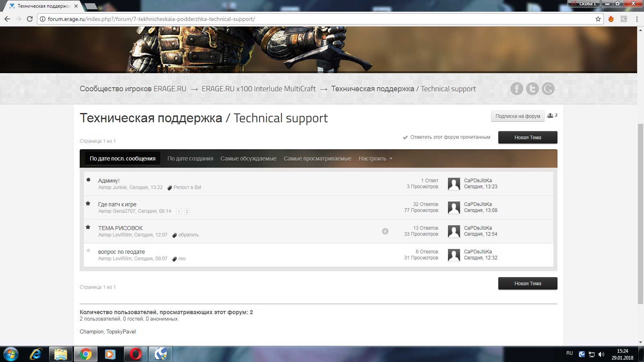Mark forum read via Отметить этот форум прочитанным
The width and height of the screenshot is (644, 362).
pyautogui.click(x=446, y=137)
